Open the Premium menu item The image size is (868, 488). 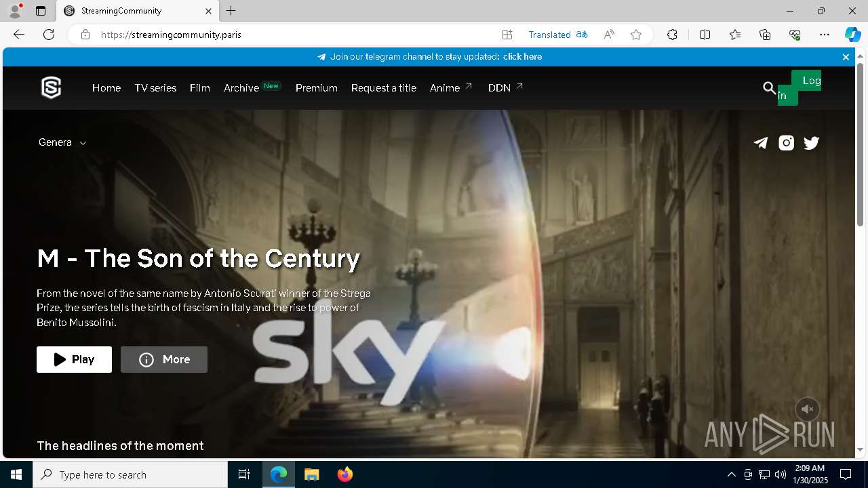317,88
